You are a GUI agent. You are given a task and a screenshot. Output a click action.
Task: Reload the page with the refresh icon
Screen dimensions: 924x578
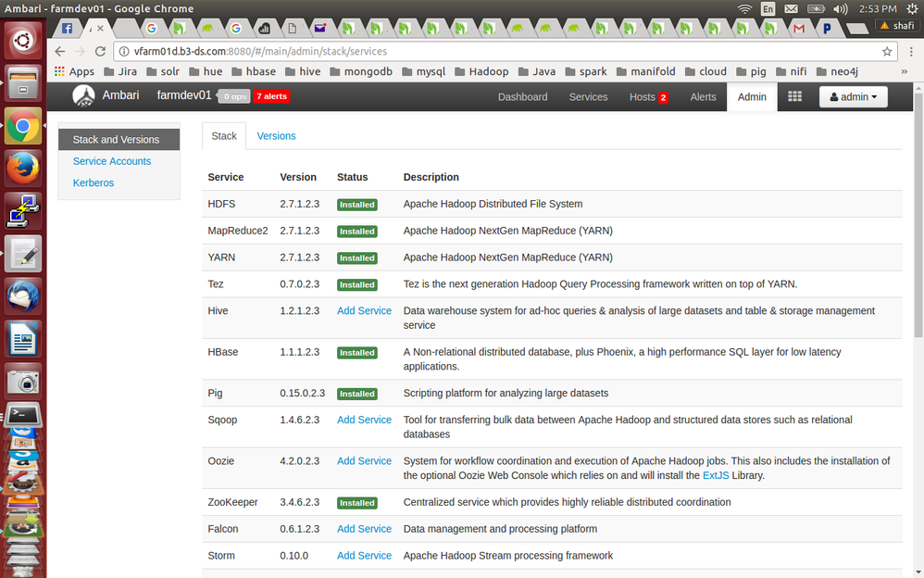[101, 53]
